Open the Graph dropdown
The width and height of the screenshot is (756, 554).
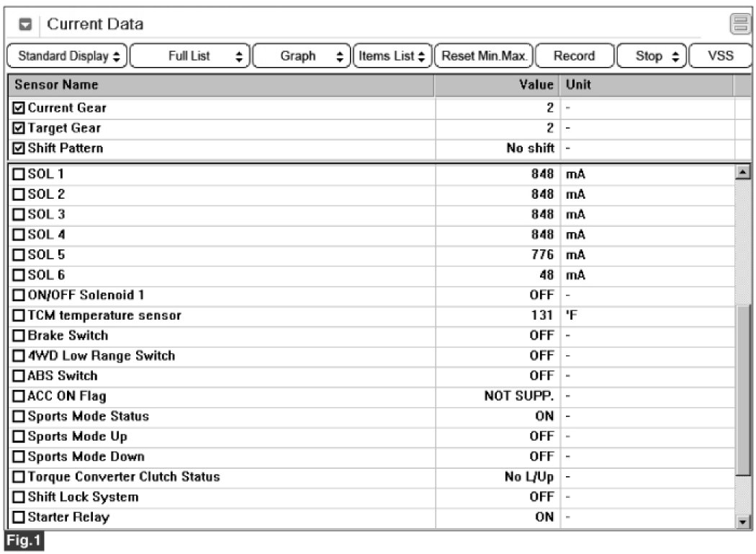[302, 56]
